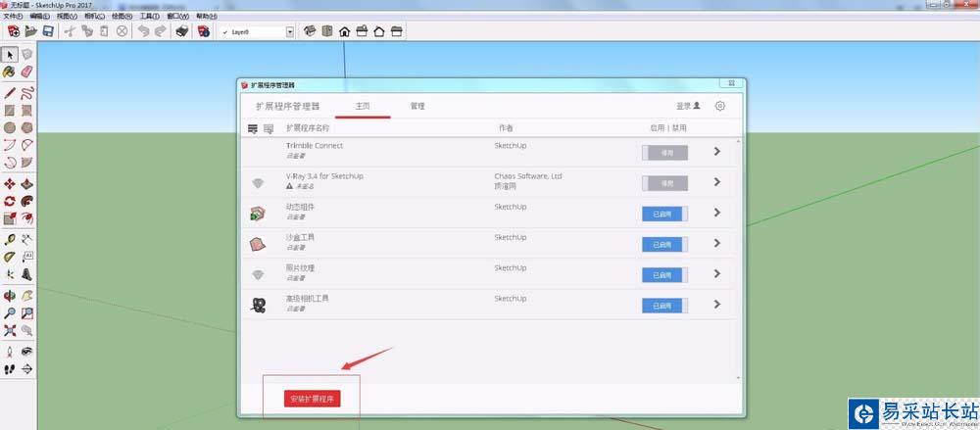This screenshot has height=430, width=980.
Task: Activate the Tape Measure tool
Action: point(10,239)
